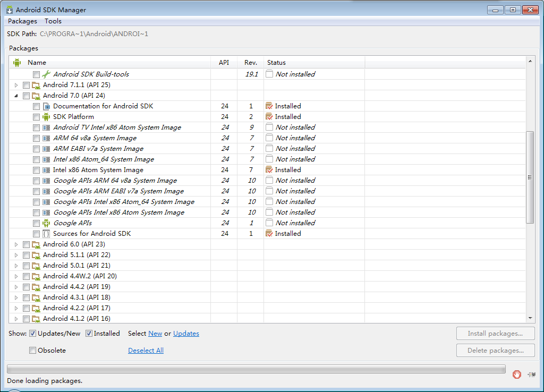Image resolution: width=544 pixels, height=392 pixels.
Task: Click the loading progress bar
Action: (256, 369)
